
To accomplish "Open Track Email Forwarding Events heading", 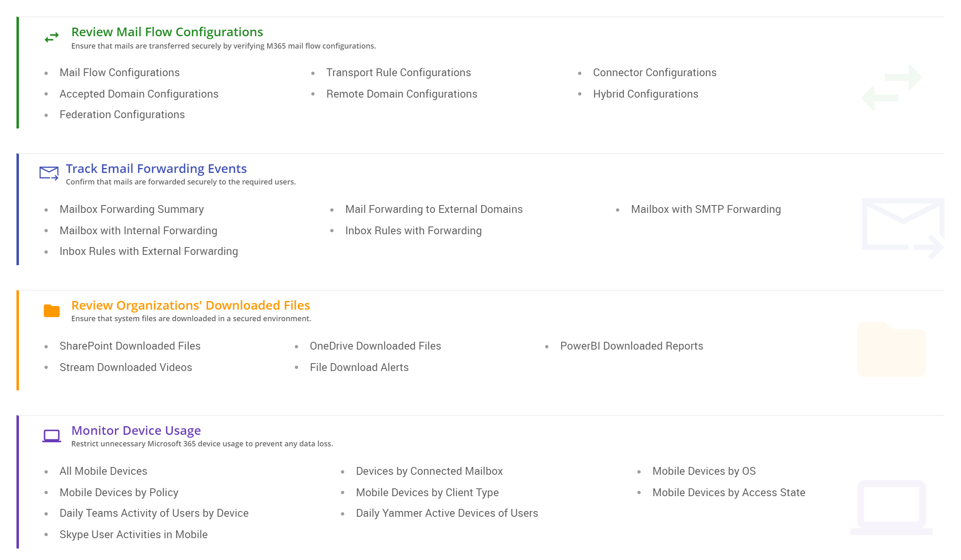I will pyautogui.click(x=156, y=168).
